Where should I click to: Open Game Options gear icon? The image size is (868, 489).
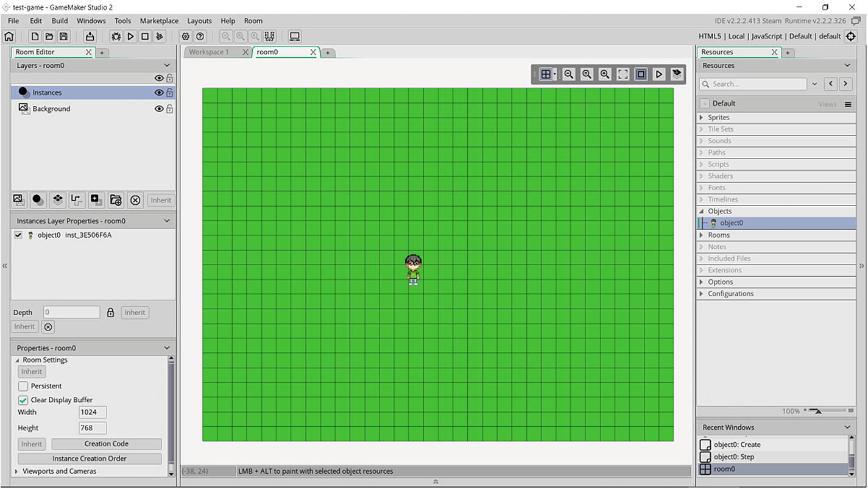pyautogui.click(x=186, y=37)
